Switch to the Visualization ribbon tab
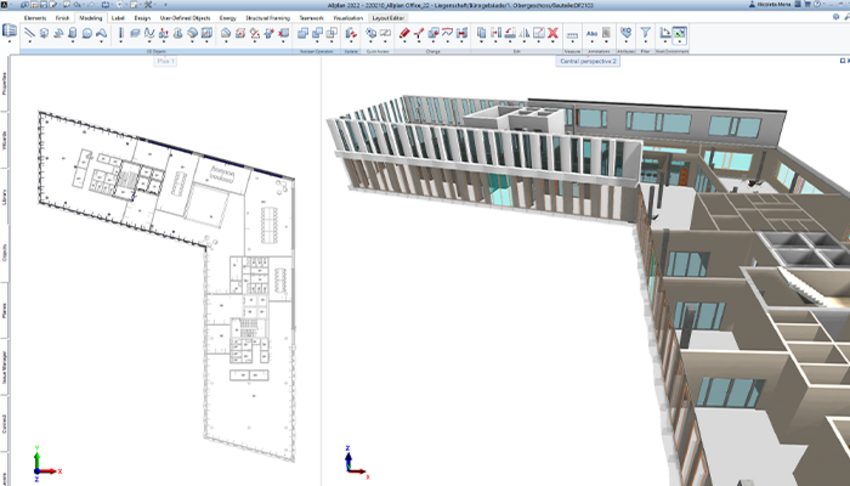The height and width of the screenshot is (486, 850). click(x=348, y=18)
